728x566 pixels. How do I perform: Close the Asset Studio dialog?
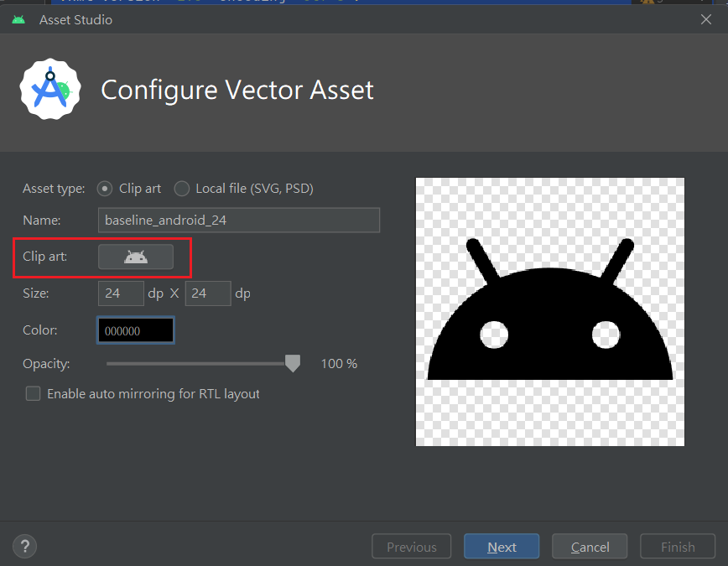pyautogui.click(x=705, y=19)
